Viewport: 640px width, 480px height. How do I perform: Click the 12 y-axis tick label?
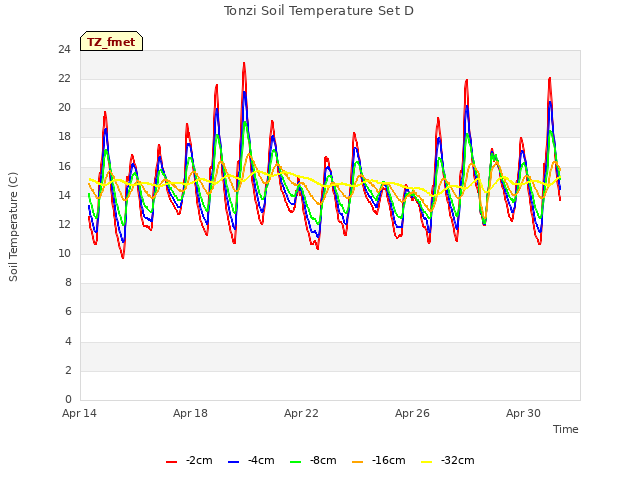coord(64,224)
